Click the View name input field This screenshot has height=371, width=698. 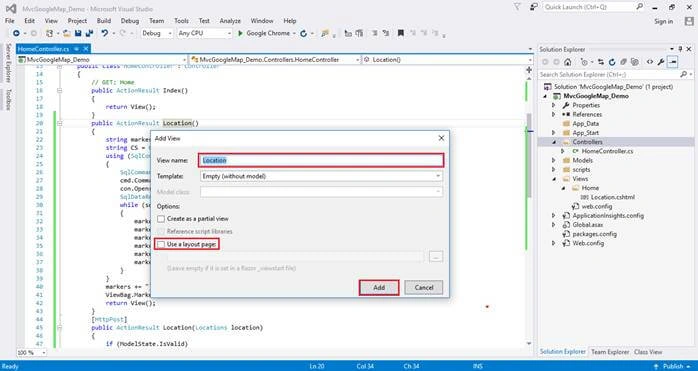(x=321, y=160)
